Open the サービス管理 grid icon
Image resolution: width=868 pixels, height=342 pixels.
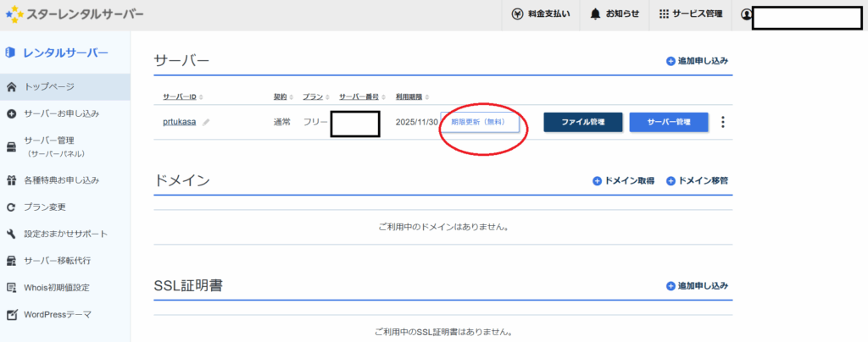pyautogui.click(x=664, y=14)
